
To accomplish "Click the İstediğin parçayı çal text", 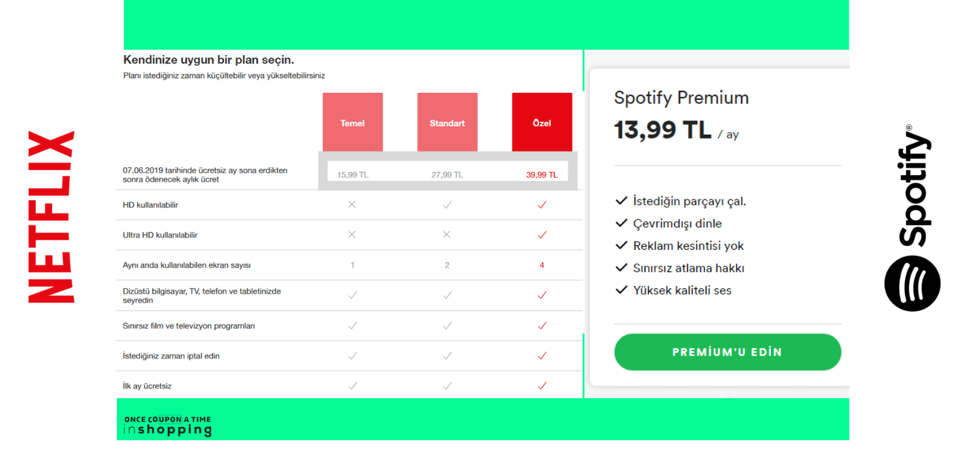I will [689, 201].
